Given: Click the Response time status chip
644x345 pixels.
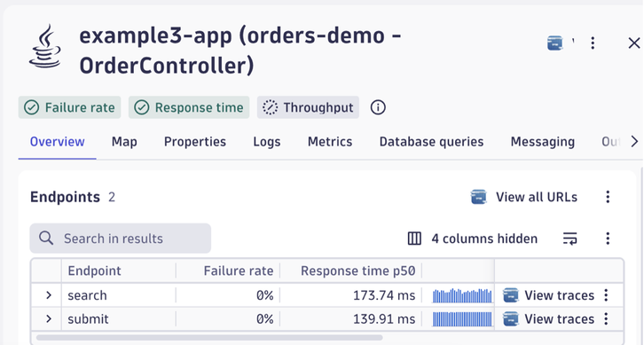Looking at the screenshot, I should [x=189, y=107].
